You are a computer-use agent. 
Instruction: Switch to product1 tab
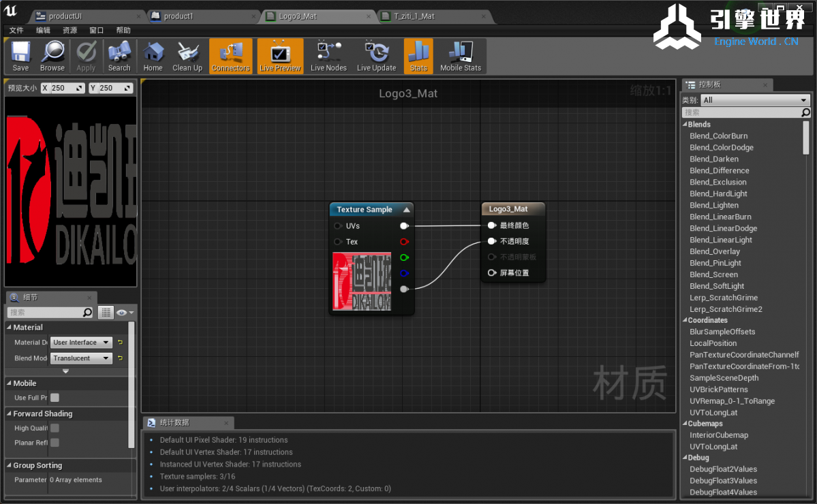click(x=202, y=16)
